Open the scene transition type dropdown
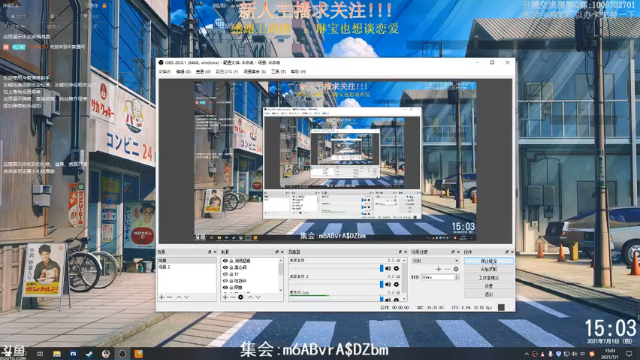 click(435, 260)
